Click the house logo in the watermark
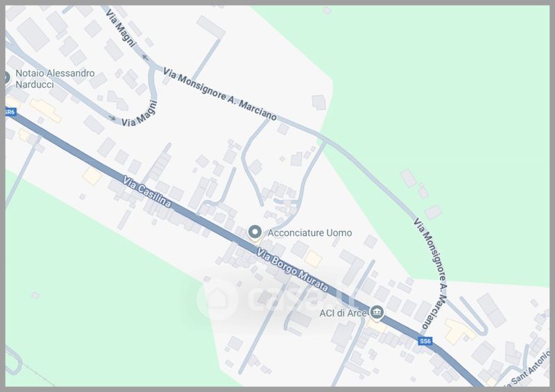555x392 pixels. [217, 298]
